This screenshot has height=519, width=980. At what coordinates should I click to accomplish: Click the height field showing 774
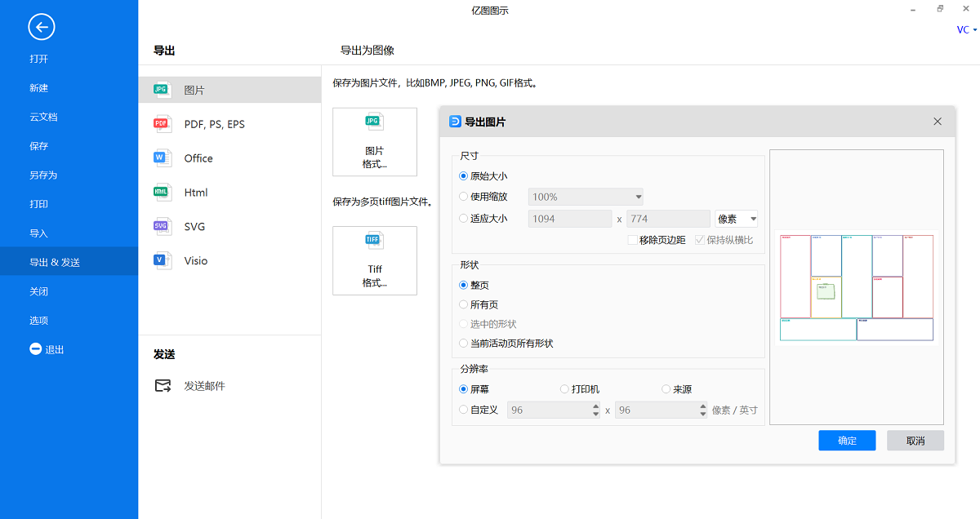point(668,219)
